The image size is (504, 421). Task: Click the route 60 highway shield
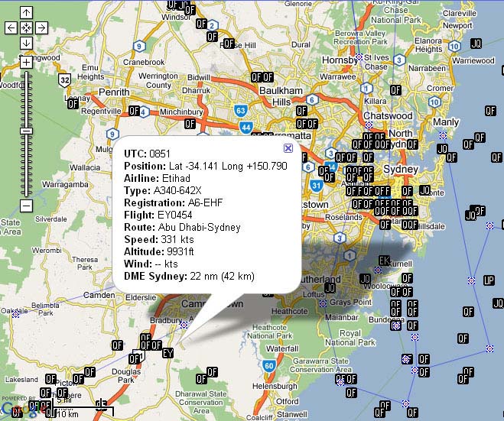pos(268,366)
